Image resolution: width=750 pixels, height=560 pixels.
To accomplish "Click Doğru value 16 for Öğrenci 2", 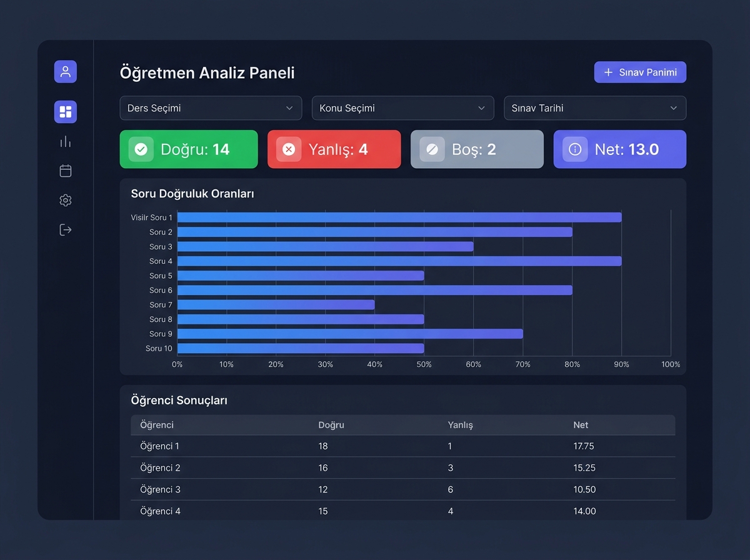I will pyautogui.click(x=323, y=468).
